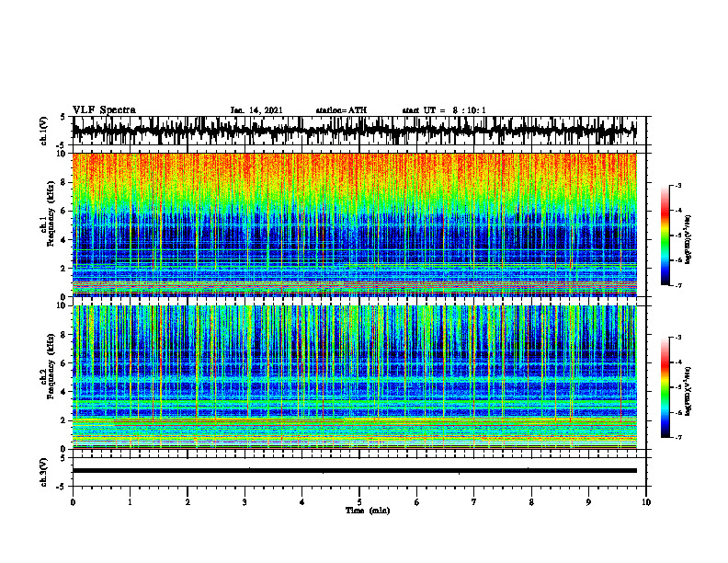Click the -7 value on the ch.2 colorbar

pyautogui.click(x=678, y=437)
